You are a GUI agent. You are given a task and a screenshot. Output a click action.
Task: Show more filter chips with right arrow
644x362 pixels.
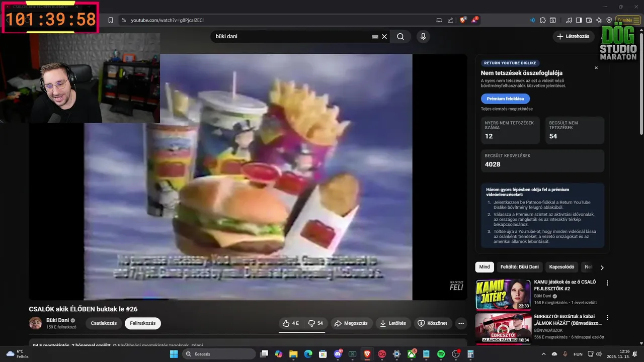(x=602, y=267)
